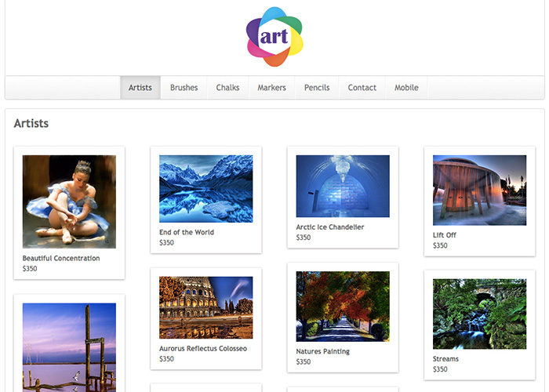This screenshot has width=549, height=392.
Task: Open the Colosseum night photo thumbnail
Action: click(x=205, y=307)
